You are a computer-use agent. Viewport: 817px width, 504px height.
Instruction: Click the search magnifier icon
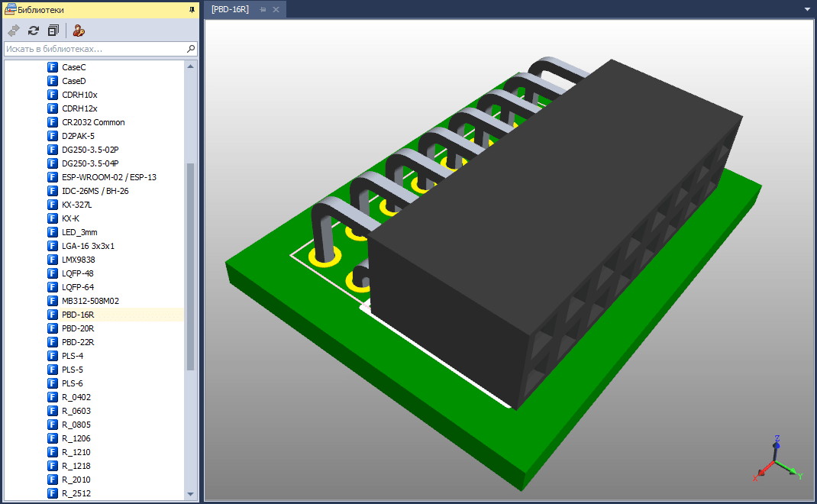click(x=191, y=48)
